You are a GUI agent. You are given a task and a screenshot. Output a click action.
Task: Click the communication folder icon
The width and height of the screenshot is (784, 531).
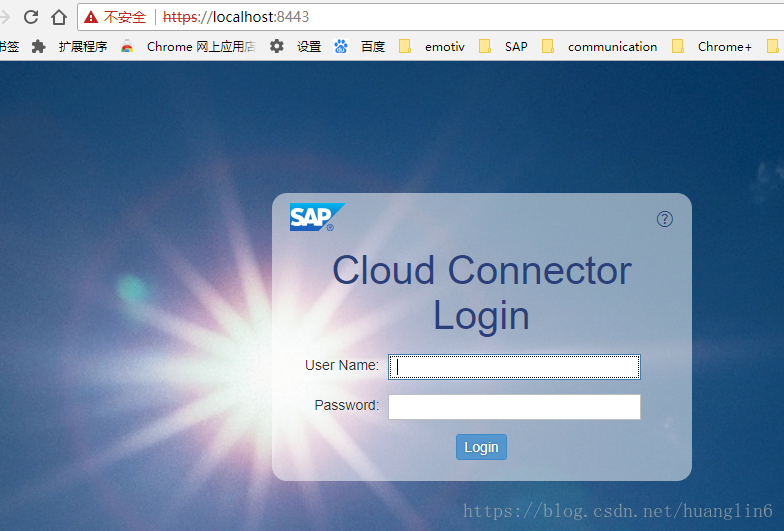[548, 46]
